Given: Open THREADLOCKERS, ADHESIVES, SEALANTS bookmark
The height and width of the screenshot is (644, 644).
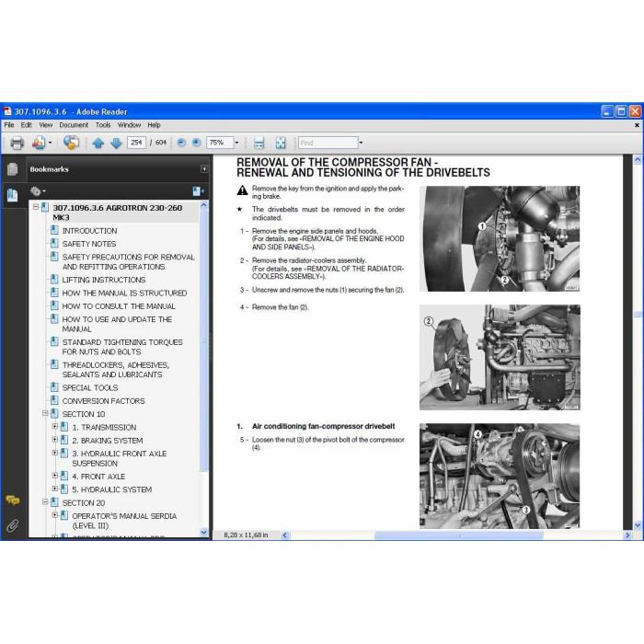Looking at the screenshot, I should click(x=115, y=370).
